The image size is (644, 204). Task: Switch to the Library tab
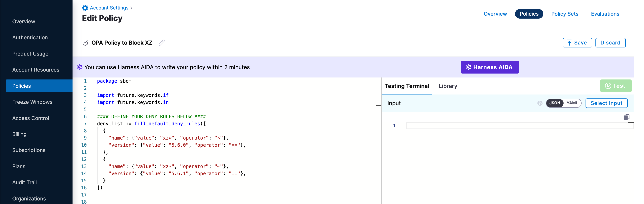[448, 86]
